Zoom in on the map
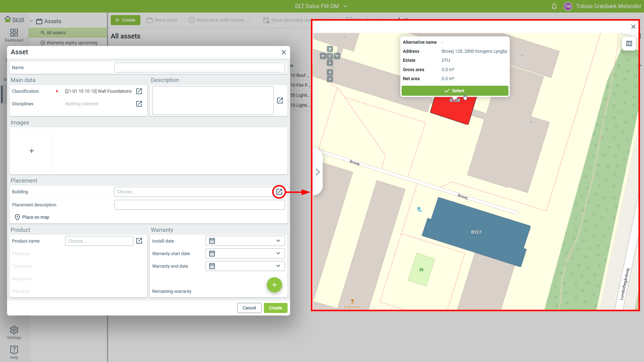Image resolution: width=644 pixels, height=362 pixels. [x=330, y=72]
